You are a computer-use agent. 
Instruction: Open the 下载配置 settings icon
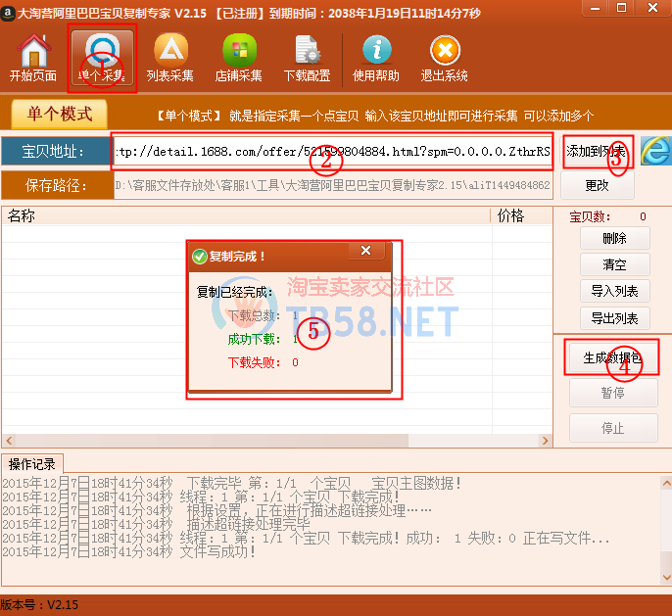308,58
